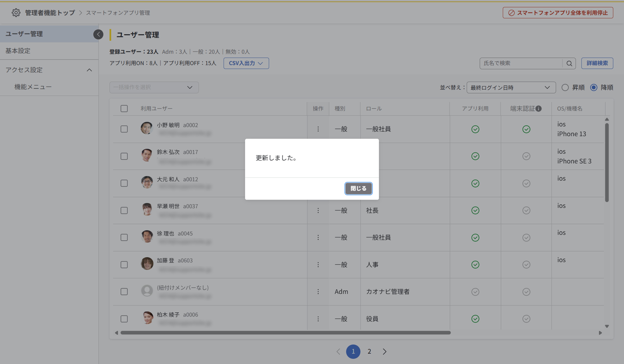The height and width of the screenshot is (364, 624).
Task: Choose 昇順 sort order
Action: [565, 87]
